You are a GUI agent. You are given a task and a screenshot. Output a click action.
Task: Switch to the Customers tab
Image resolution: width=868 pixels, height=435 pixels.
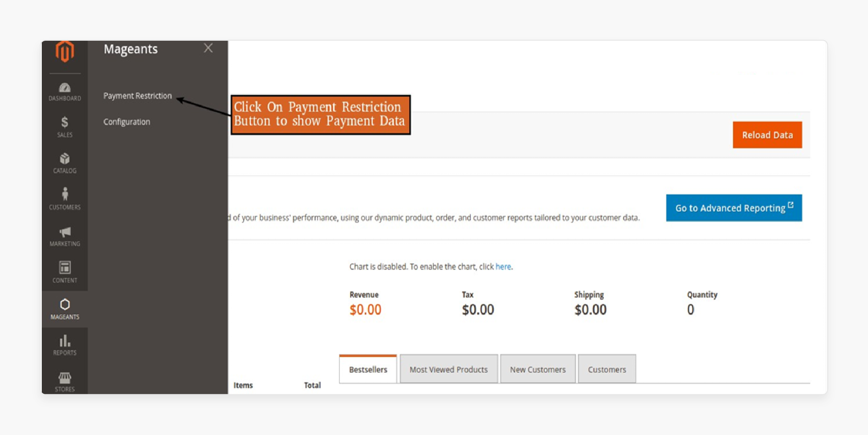[607, 369]
